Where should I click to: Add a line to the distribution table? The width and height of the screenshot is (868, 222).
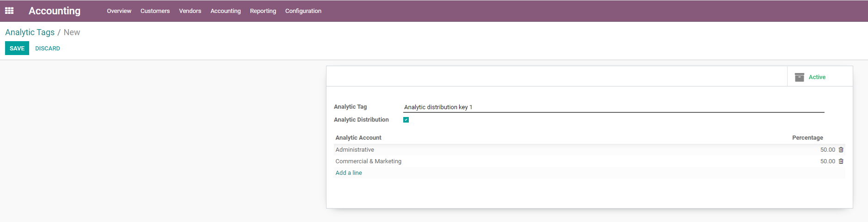tap(349, 173)
